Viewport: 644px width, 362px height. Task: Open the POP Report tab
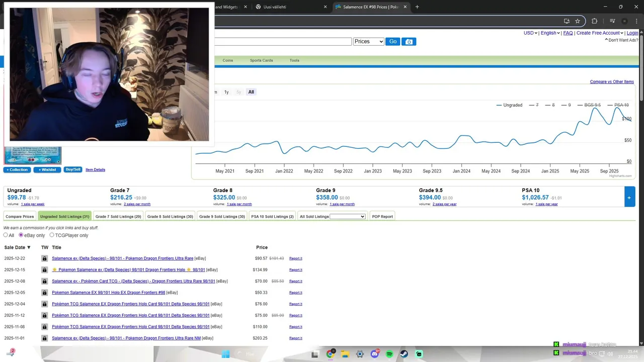click(x=382, y=217)
